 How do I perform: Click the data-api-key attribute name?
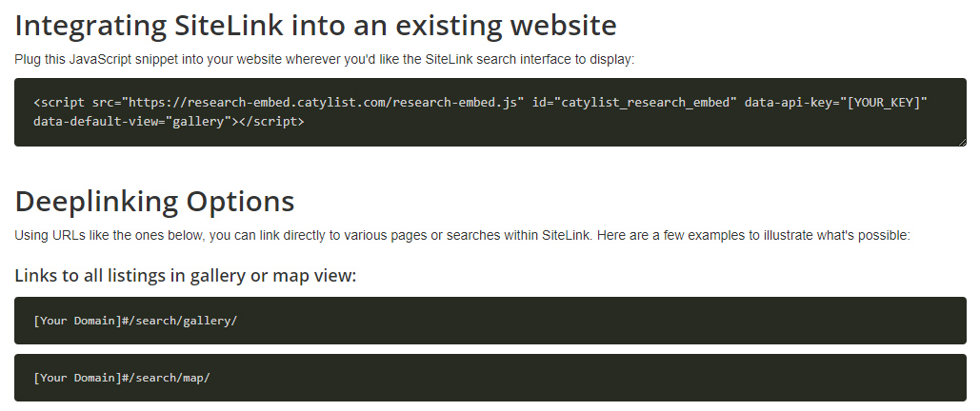coord(789,103)
